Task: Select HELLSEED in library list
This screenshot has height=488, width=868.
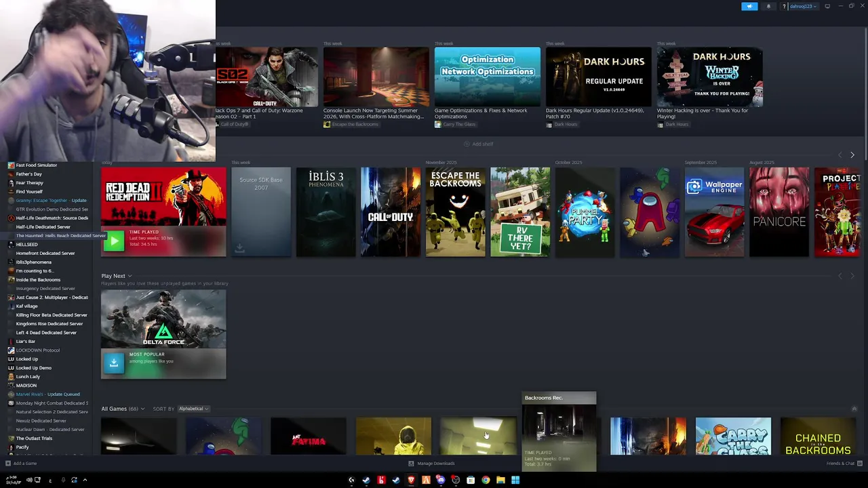Action: (27, 244)
